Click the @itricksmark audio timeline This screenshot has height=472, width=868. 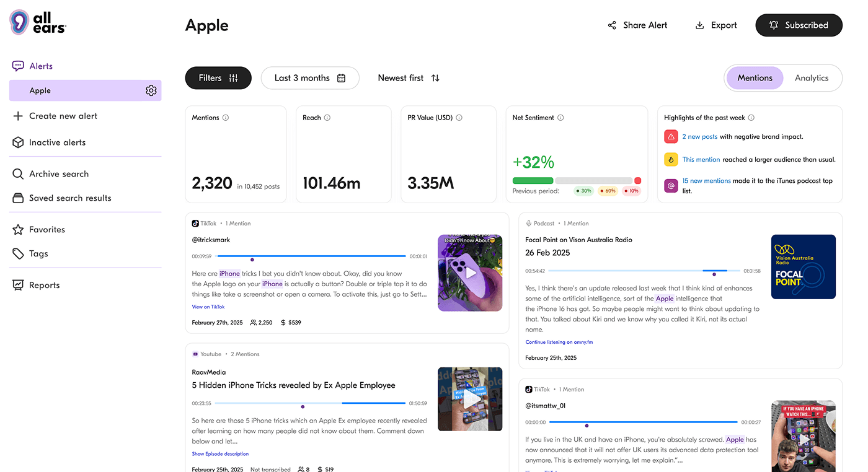(x=311, y=256)
